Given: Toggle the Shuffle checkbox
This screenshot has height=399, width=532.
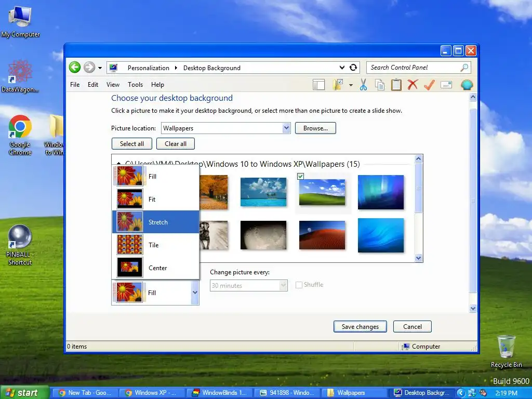Looking at the screenshot, I should pyautogui.click(x=299, y=285).
